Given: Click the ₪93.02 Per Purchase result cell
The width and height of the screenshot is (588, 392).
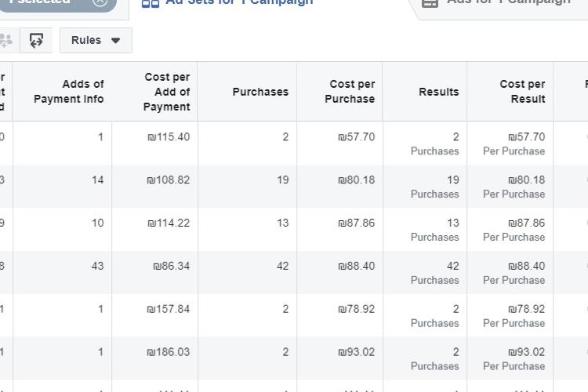Looking at the screenshot, I should click(x=514, y=358).
